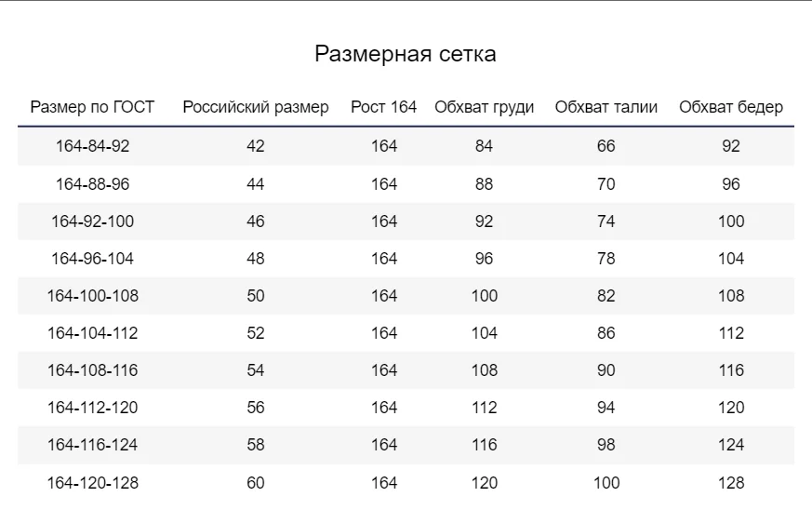
Task: Click the 'Российский размер' column header
Action: pyautogui.click(x=256, y=107)
